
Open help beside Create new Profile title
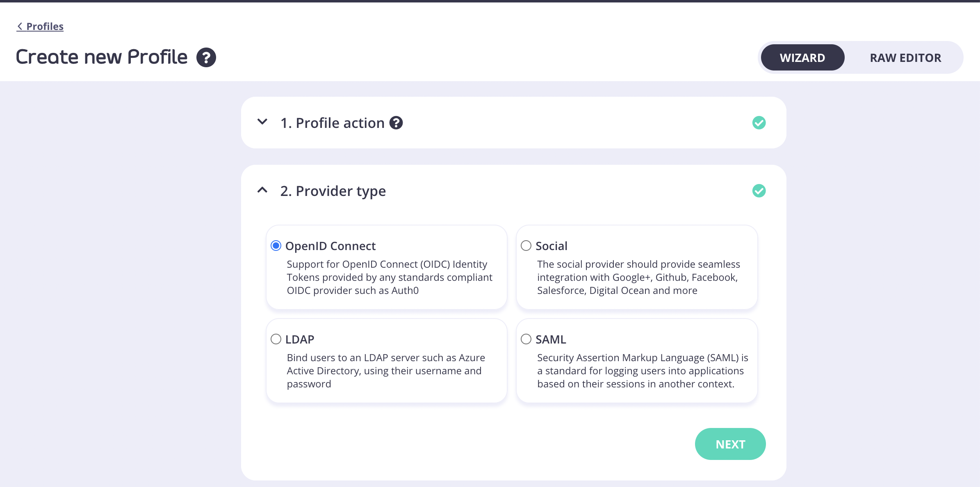click(206, 57)
